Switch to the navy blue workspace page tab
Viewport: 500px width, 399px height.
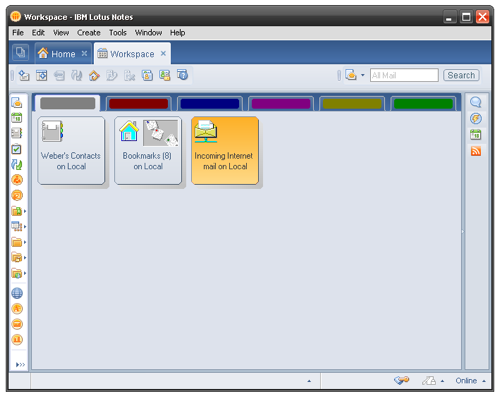[210, 104]
